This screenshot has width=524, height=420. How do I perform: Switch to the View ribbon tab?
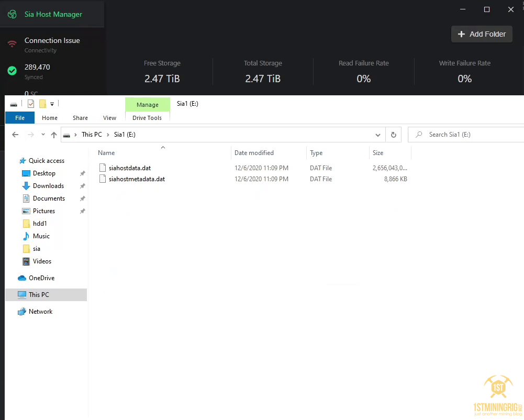tap(109, 118)
